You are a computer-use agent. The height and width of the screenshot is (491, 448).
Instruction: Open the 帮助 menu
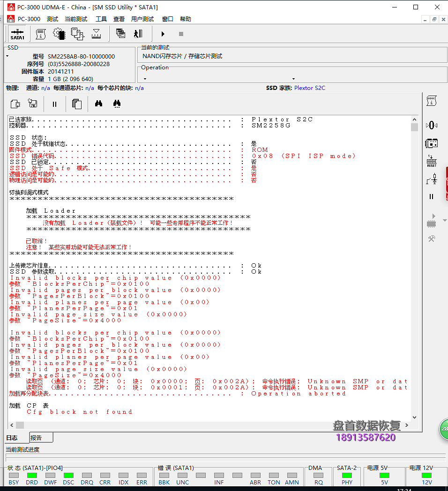pyautogui.click(x=186, y=19)
